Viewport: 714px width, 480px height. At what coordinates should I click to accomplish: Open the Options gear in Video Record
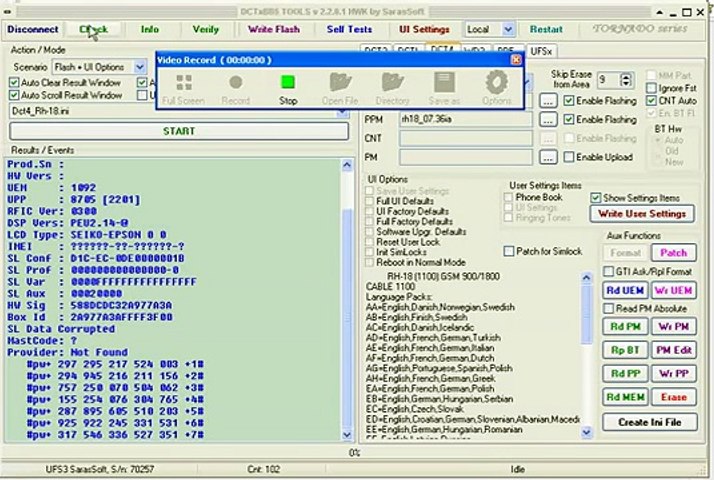pos(496,82)
